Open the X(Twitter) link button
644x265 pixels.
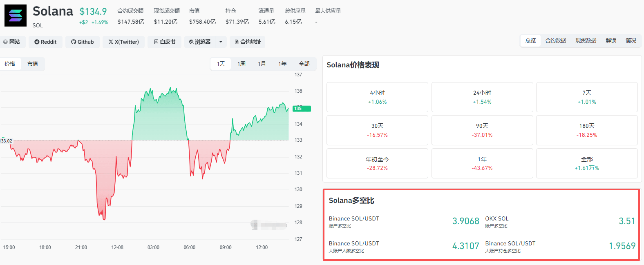coord(123,42)
